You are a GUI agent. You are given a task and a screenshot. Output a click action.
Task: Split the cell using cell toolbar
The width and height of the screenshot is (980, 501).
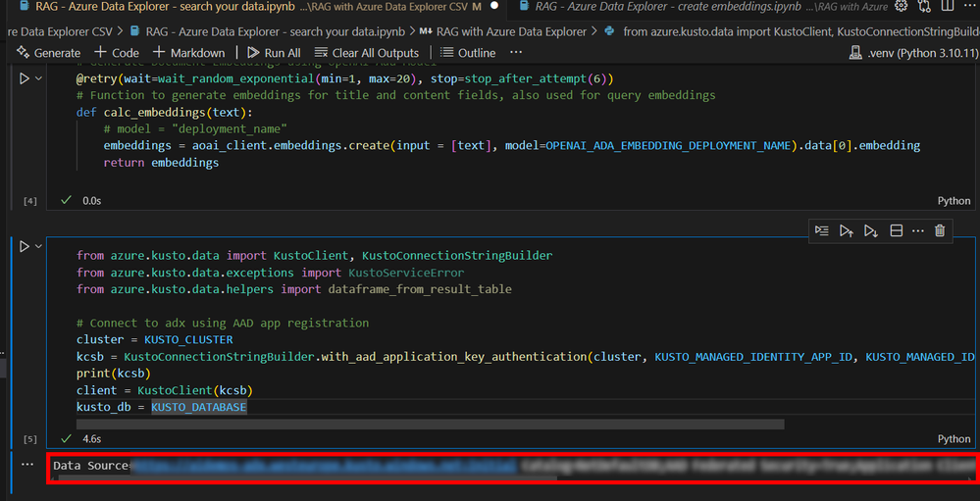(x=896, y=230)
